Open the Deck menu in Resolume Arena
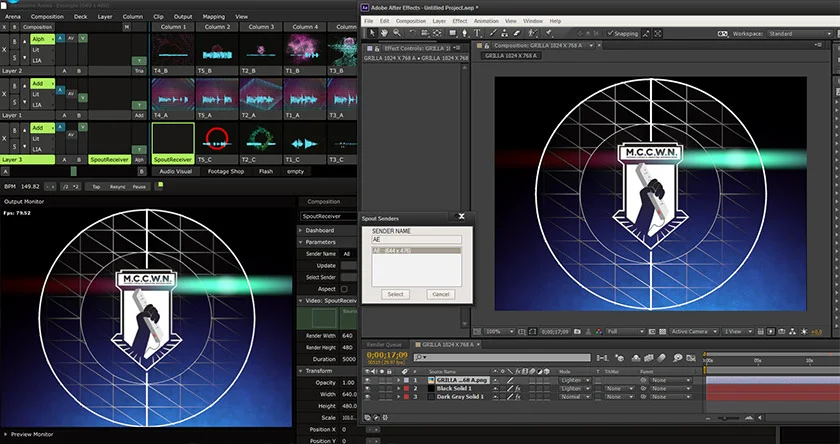This screenshot has height=444, width=840. pyautogui.click(x=80, y=17)
